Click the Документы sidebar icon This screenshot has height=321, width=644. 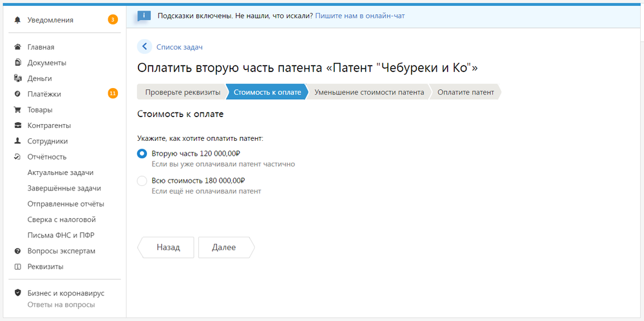point(17,63)
